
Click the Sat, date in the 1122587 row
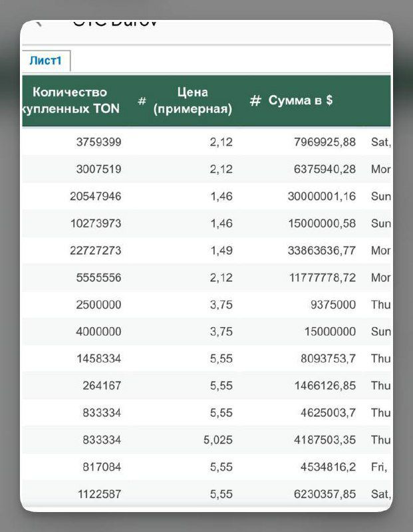[381, 494]
